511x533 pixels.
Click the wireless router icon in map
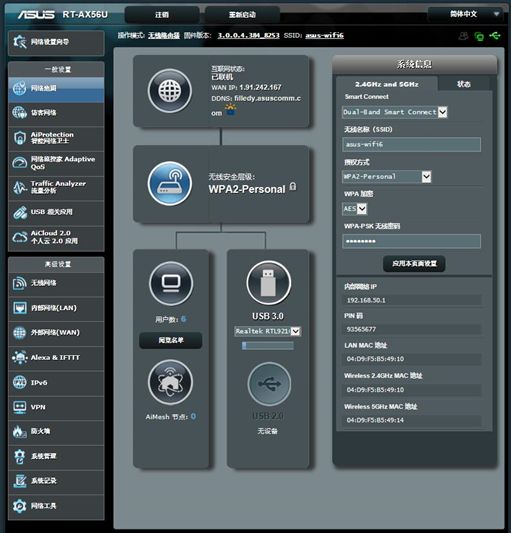click(x=170, y=184)
